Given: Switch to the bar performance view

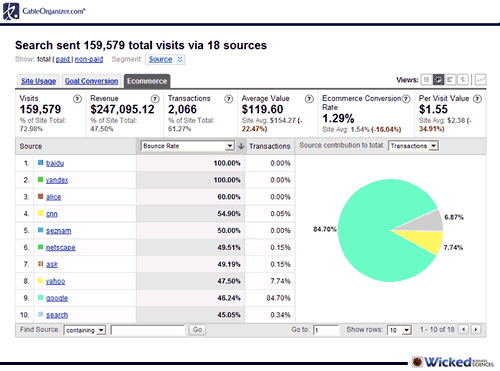Looking at the screenshot, I should [x=450, y=80].
